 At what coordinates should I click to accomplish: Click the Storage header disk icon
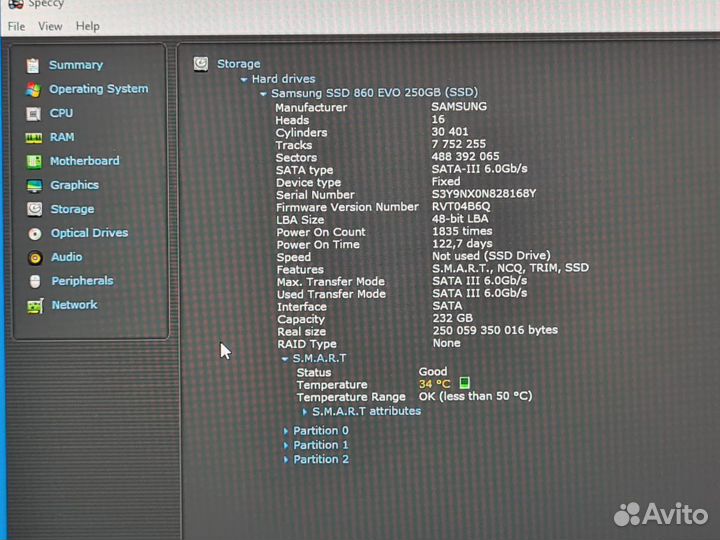coord(201,64)
